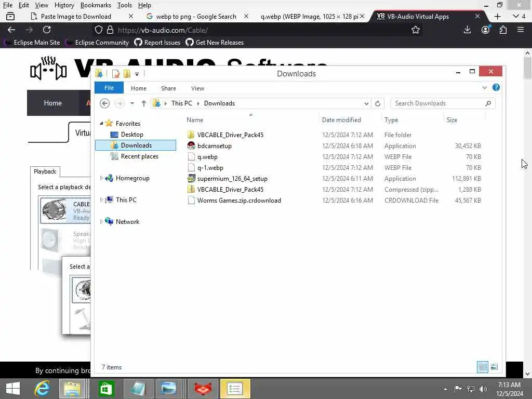Select the q.webp file
532x399 pixels.
point(207,157)
